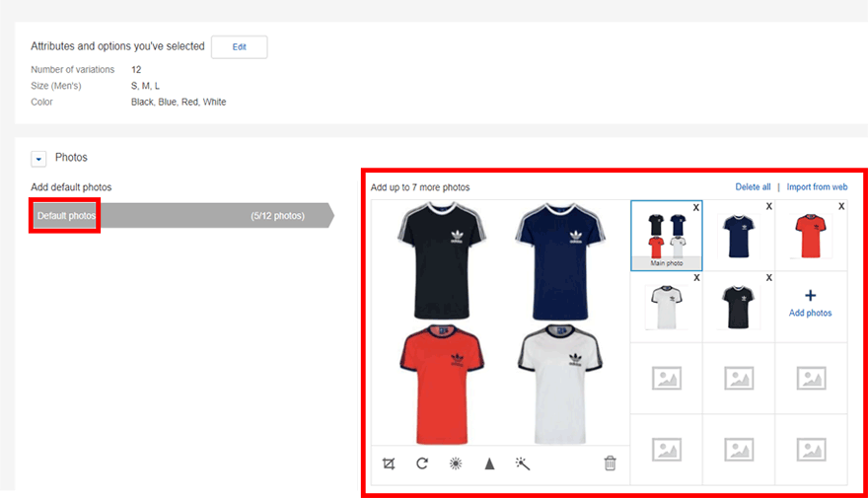
Task: Click the 'Number of variations' label
Action: point(73,70)
